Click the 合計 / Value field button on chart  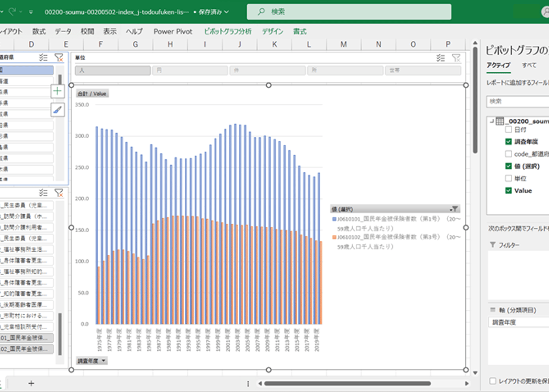(93, 93)
